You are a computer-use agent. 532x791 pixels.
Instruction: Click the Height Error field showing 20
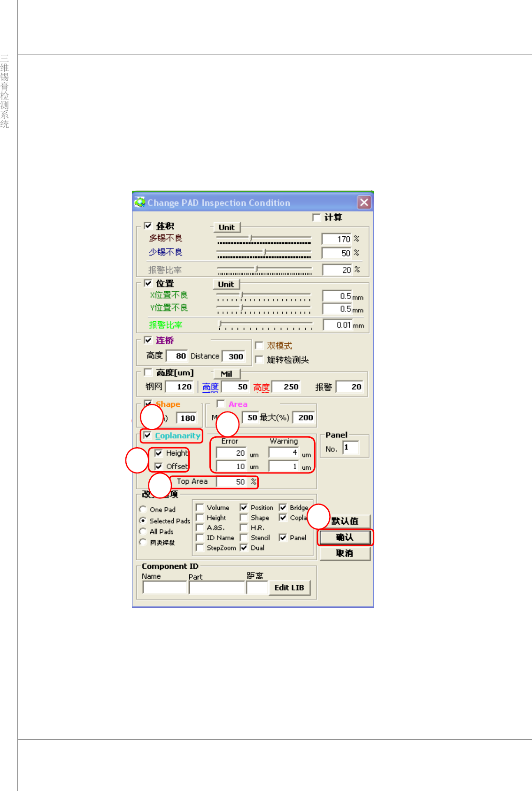[x=231, y=453]
